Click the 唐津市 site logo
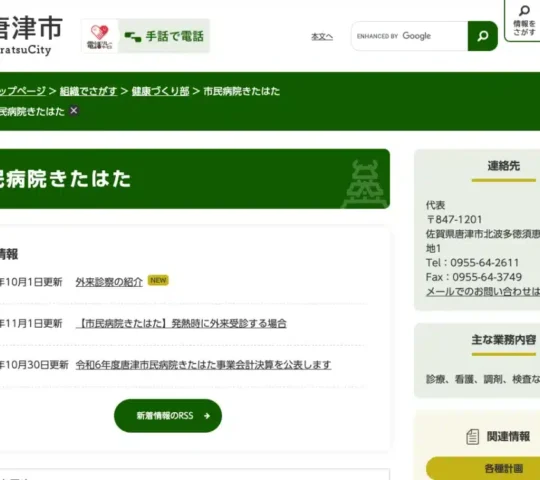The height and width of the screenshot is (480, 540). 30,35
